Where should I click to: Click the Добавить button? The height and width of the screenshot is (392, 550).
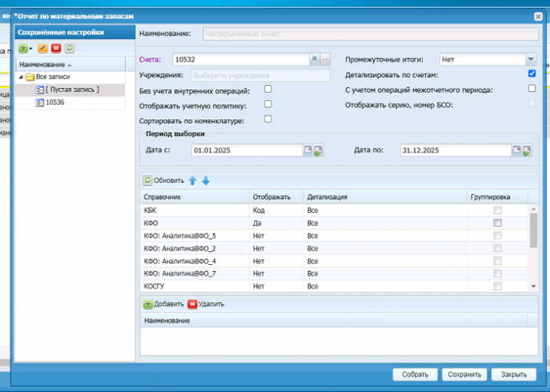coord(164,304)
